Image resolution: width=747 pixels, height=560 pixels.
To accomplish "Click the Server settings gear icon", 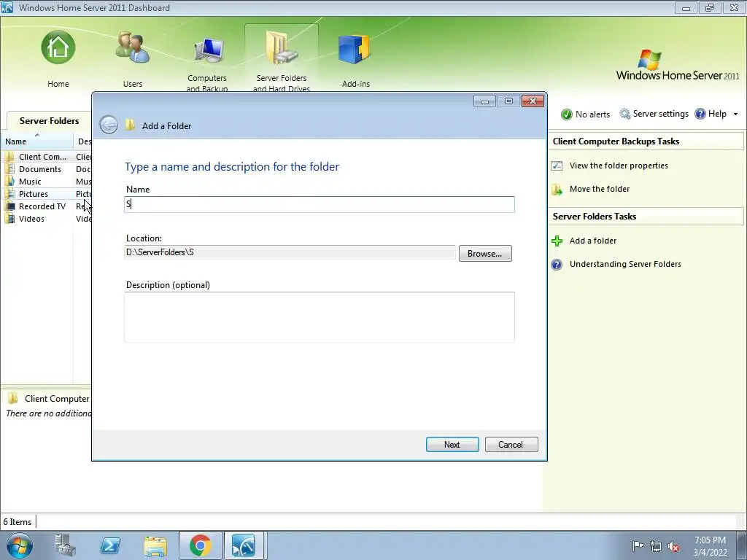I will coord(624,114).
